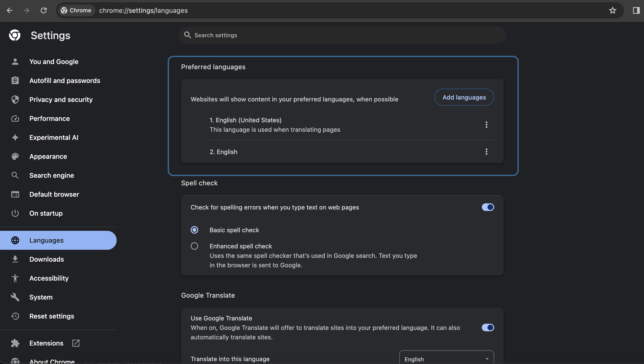
Task: Click the Add languages button
Action: pos(464,97)
